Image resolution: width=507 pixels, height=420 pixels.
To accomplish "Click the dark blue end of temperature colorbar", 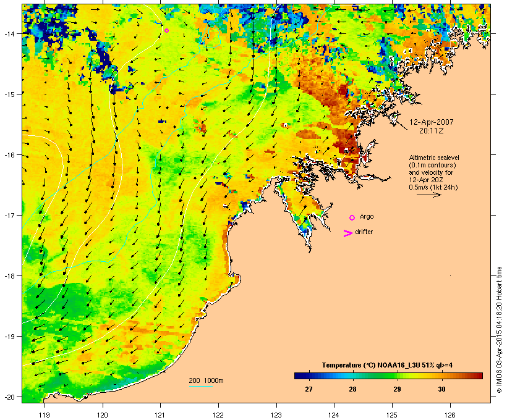I will 297,376.
